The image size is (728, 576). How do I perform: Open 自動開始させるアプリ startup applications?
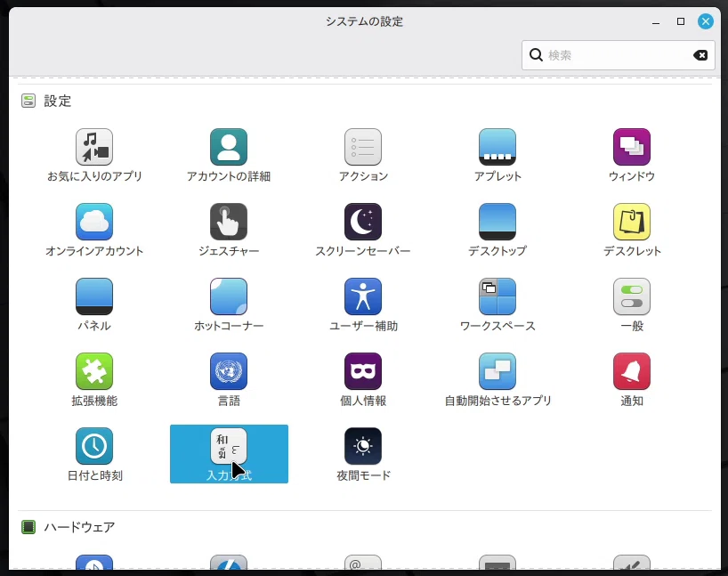[497, 380]
